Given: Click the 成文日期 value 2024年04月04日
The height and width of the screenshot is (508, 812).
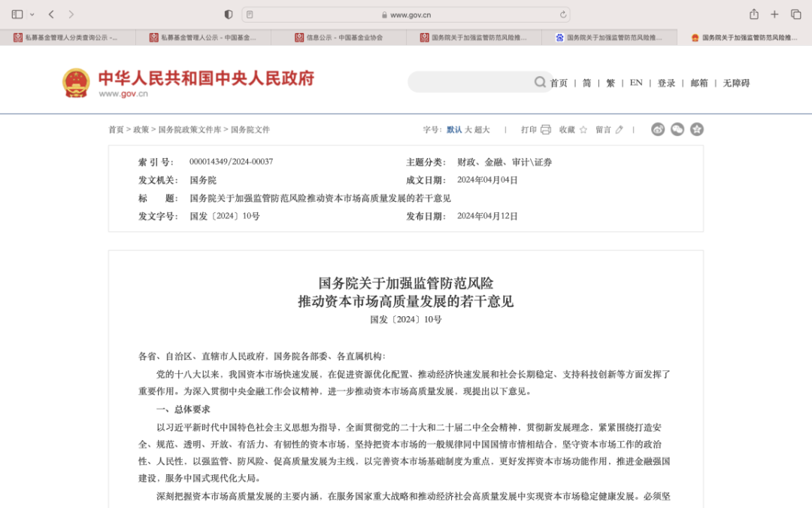Looking at the screenshot, I should pos(487,180).
